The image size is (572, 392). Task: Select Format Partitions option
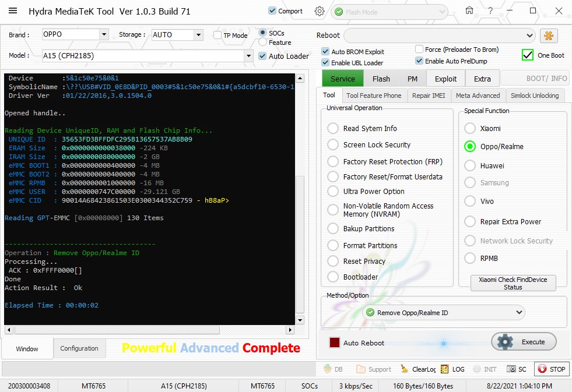(333, 245)
